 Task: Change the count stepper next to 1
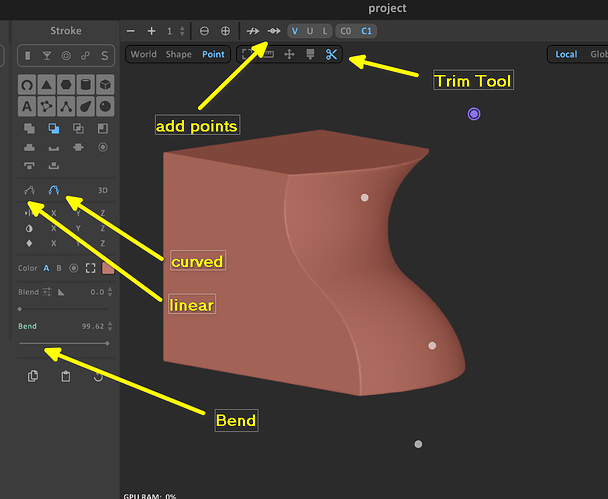click(x=182, y=31)
